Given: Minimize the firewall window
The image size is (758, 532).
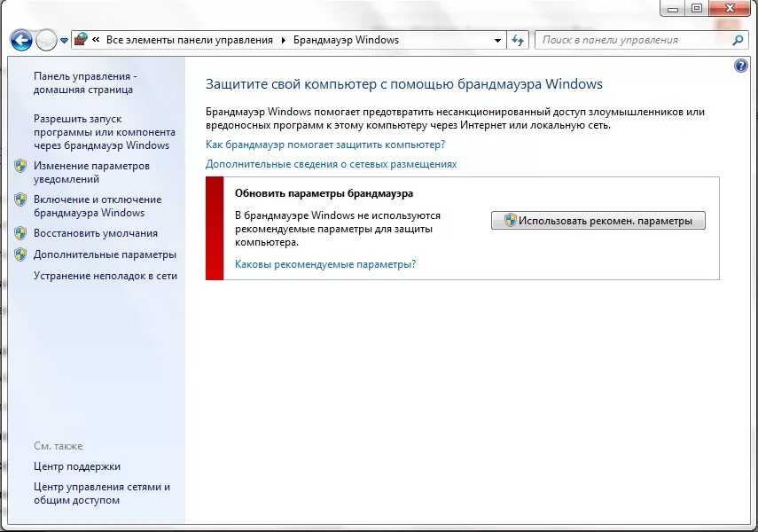Looking at the screenshot, I should 673,9.
